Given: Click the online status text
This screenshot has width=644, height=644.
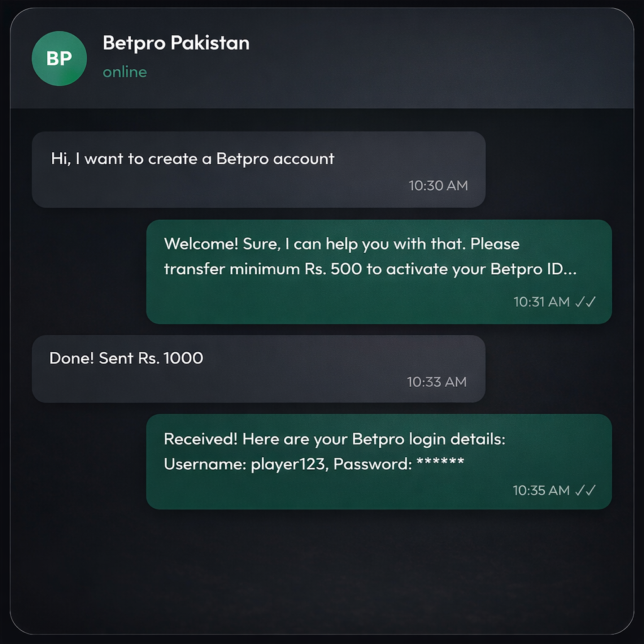Looking at the screenshot, I should coord(125,72).
